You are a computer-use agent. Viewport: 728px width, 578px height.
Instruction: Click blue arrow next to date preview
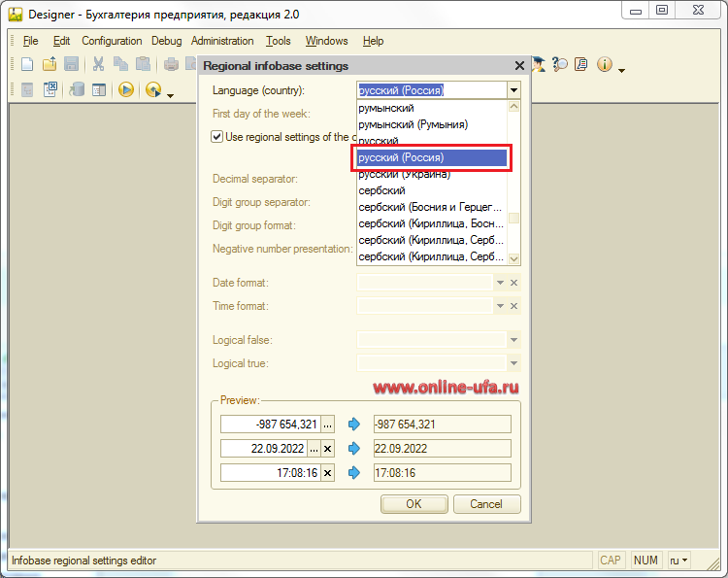[354, 449]
